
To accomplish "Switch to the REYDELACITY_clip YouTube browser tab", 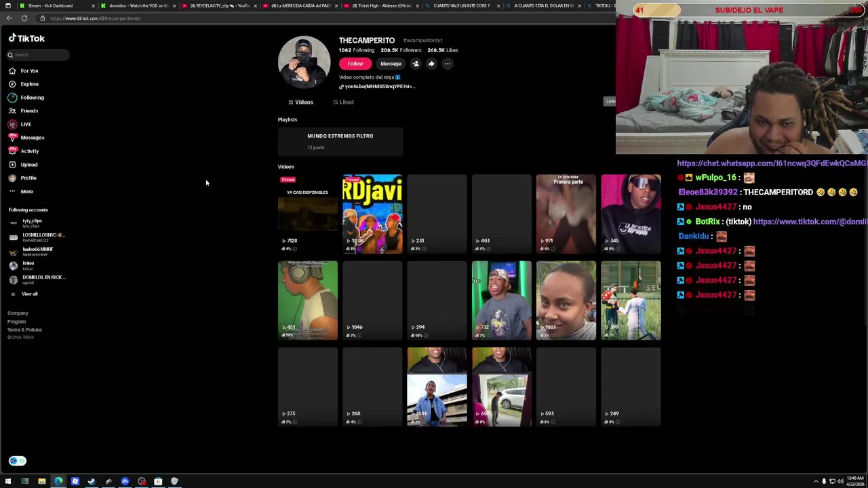I will pyautogui.click(x=218, y=5).
